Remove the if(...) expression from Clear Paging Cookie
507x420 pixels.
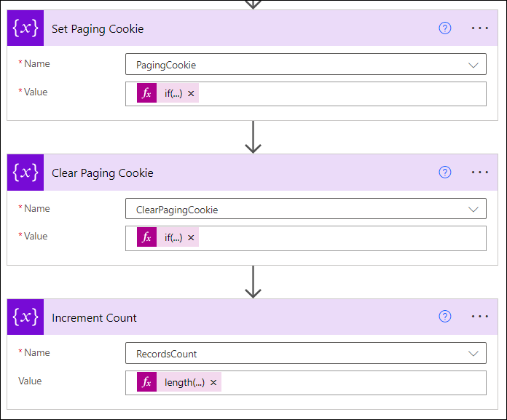[x=191, y=237]
